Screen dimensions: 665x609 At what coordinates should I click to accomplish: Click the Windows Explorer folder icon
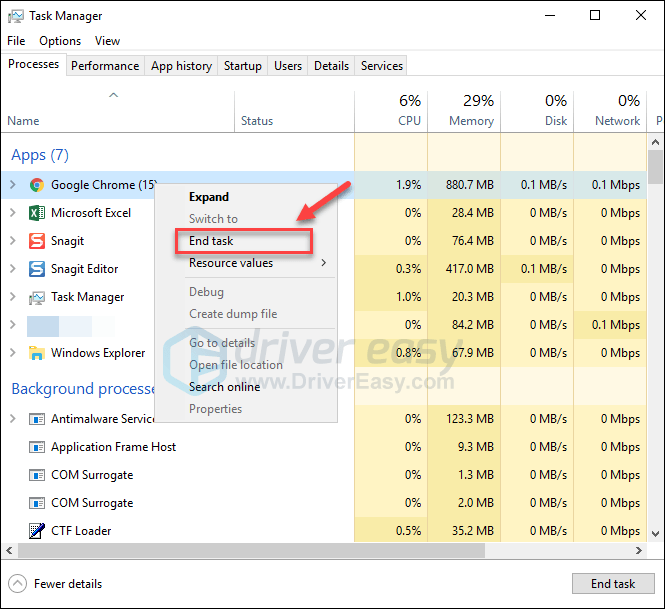tap(37, 353)
